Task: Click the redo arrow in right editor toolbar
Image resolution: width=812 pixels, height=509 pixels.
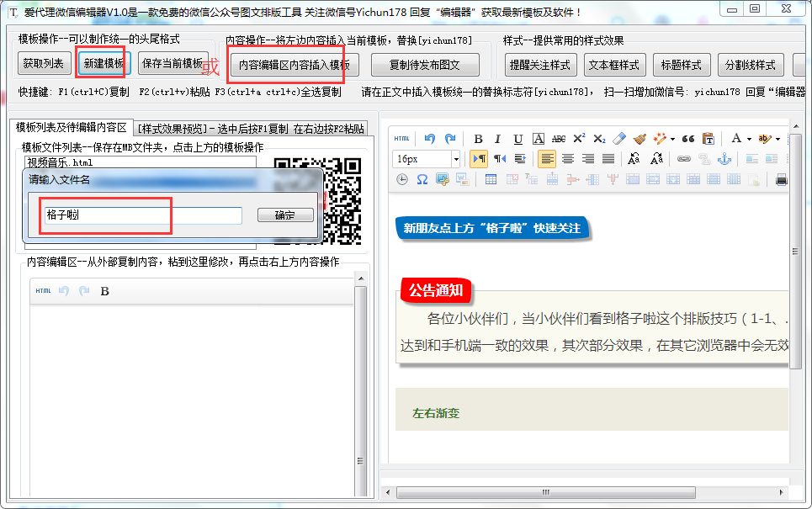Action: 450,139
